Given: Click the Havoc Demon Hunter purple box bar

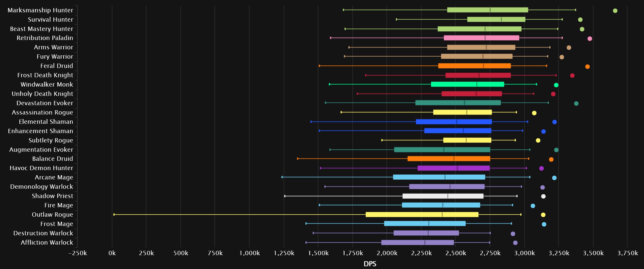Looking at the screenshot, I should (454, 168).
